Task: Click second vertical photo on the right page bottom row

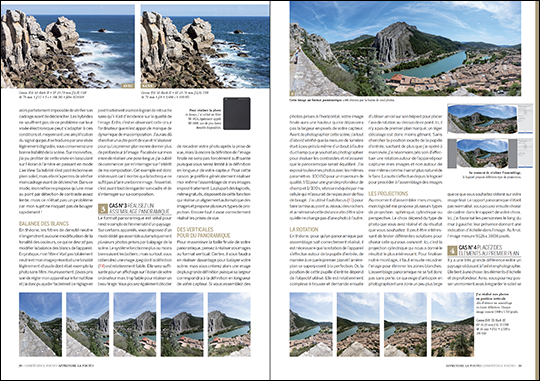Action: [x=358, y=325]
